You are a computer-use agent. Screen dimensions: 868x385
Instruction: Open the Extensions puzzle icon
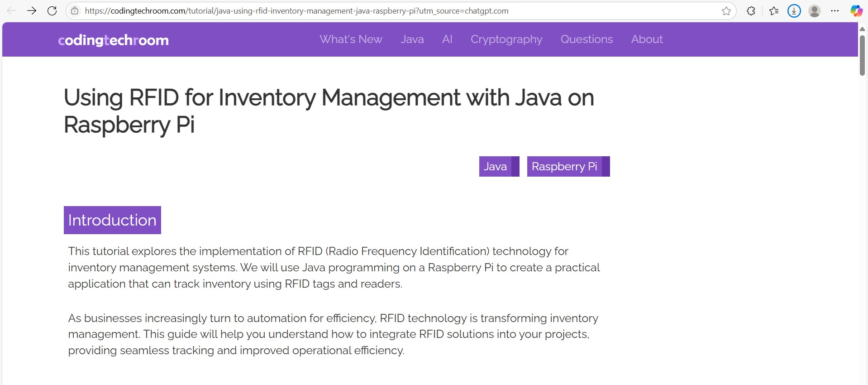[751, 11]
